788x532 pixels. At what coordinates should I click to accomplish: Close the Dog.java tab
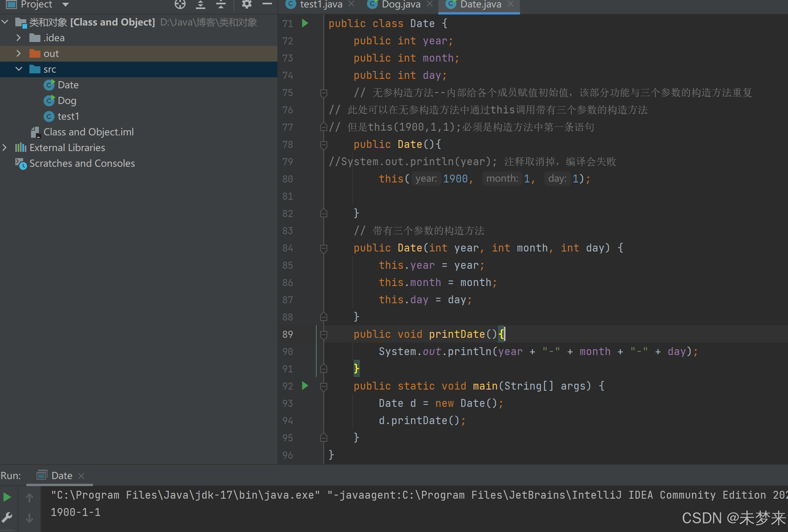(x=430, y=4)
